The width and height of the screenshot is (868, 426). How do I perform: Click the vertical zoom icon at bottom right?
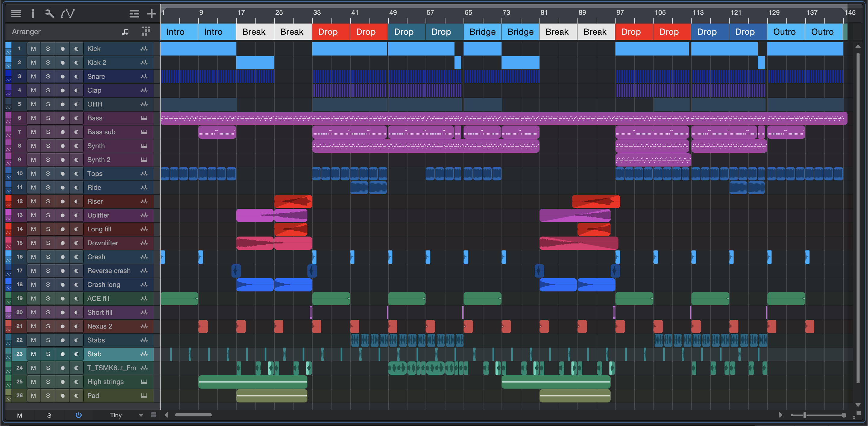[857, 415]
